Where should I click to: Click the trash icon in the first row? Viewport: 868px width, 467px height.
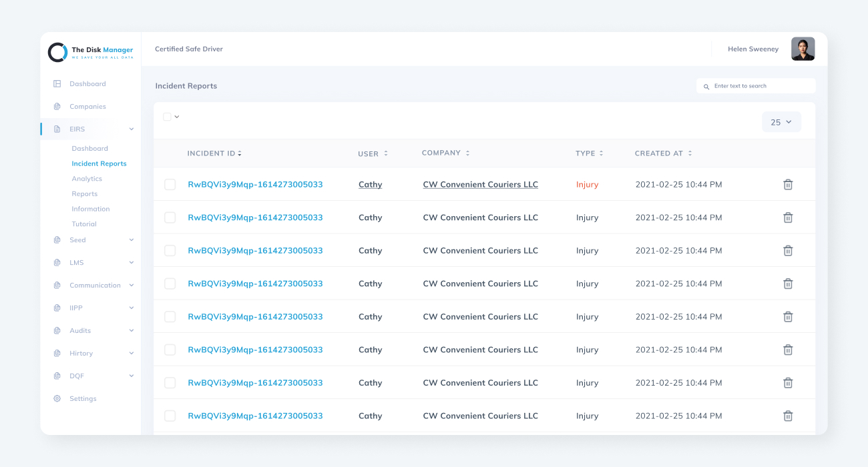coord(788,185)
